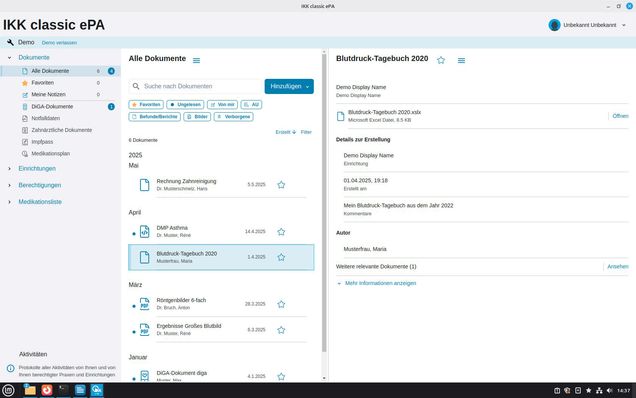Viewport: 636px width, 398px height.
Task: Expand the Einrichtungen section
Action: (x=9, y=168)
